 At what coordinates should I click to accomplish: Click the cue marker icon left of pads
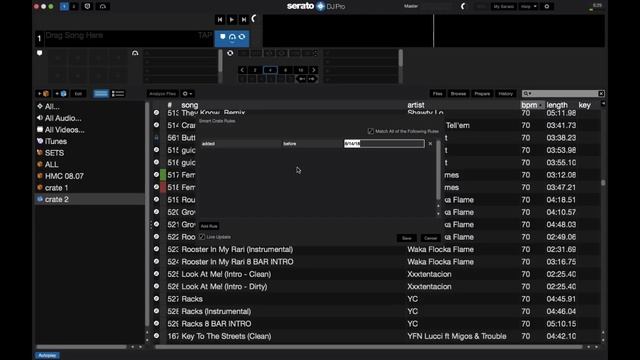click(40, 53)
